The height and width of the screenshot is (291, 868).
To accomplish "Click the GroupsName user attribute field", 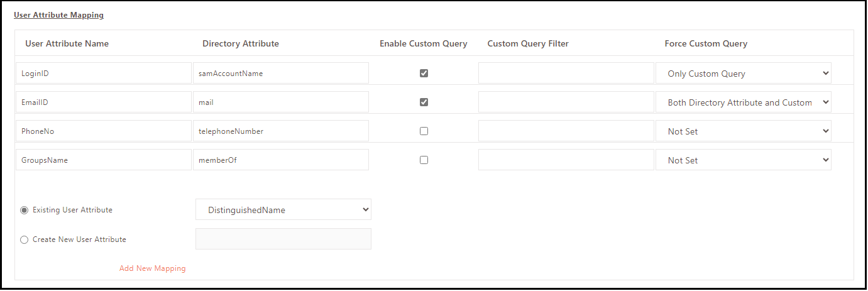I will pyautogui.click(x=103, y=160).
